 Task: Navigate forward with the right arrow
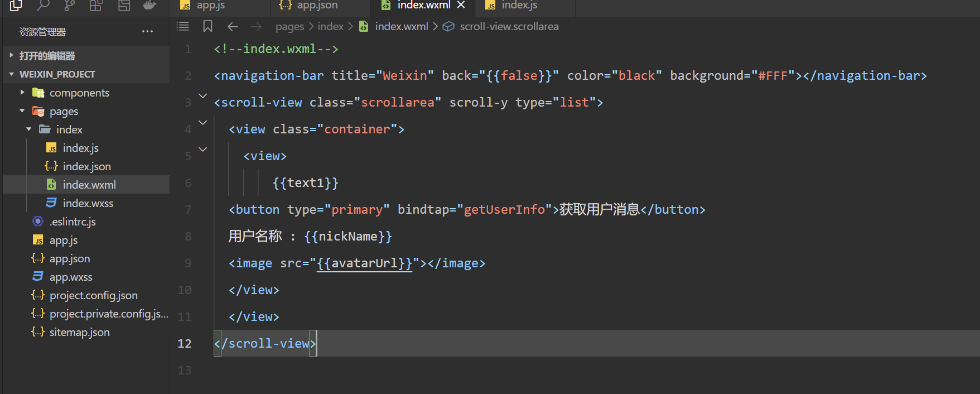(x=256, y=26)
